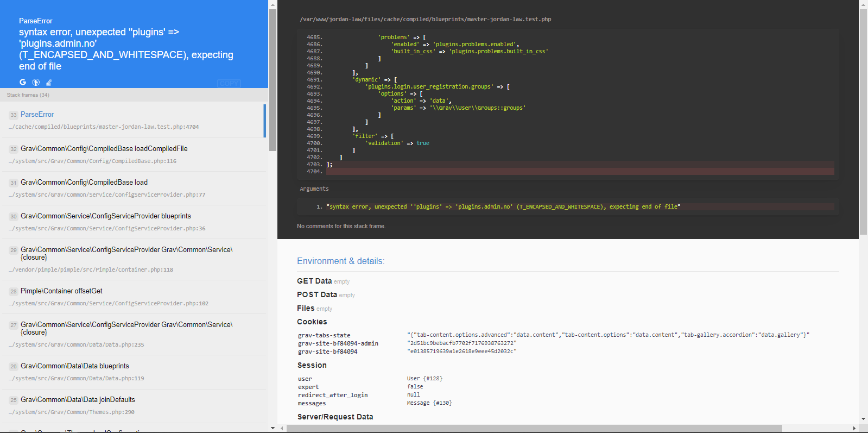The width and height of the screenshot is (868, 433).
Task: Click the compiled blueprint file path header
Action: [x=425, y=19]
